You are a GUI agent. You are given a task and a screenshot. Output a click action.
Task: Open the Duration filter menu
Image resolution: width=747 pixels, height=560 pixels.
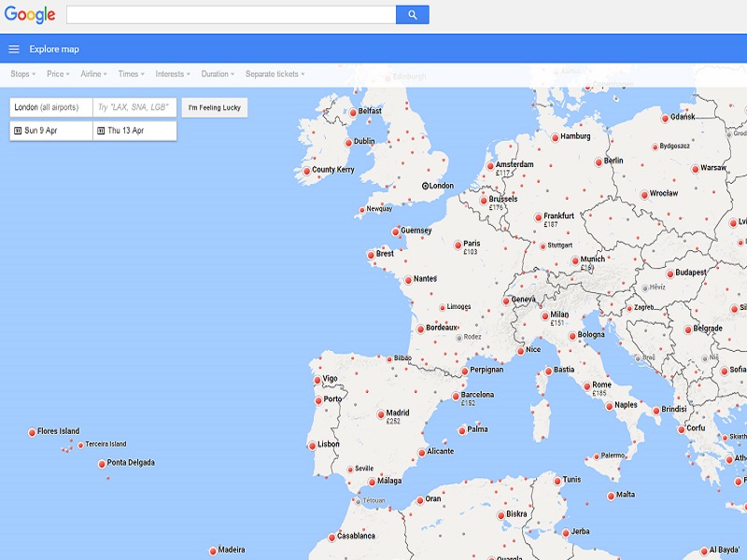(x=218, y=74)
